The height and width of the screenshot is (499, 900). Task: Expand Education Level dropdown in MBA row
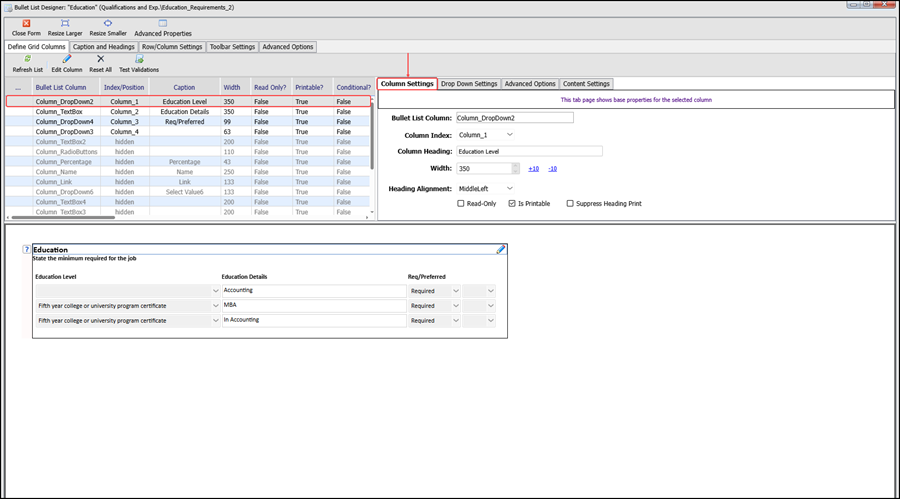(215, 306)
